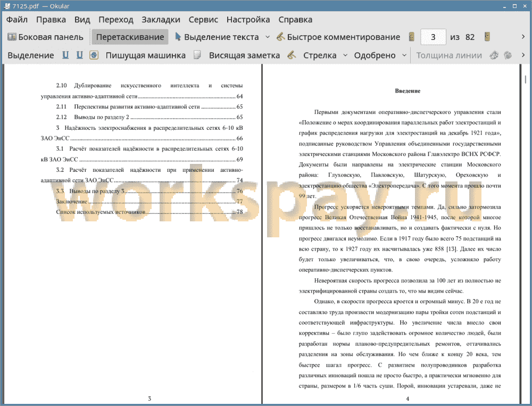Click the pencil icon before Стрелка
532x406 pixels.
click(x=292, y=55)
